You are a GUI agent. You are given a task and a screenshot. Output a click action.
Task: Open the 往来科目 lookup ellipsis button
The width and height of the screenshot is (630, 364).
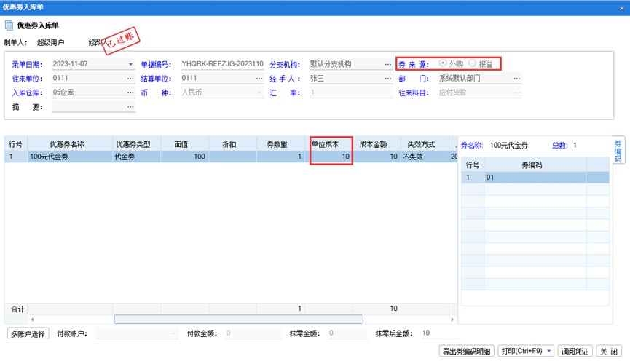point(516,92)
